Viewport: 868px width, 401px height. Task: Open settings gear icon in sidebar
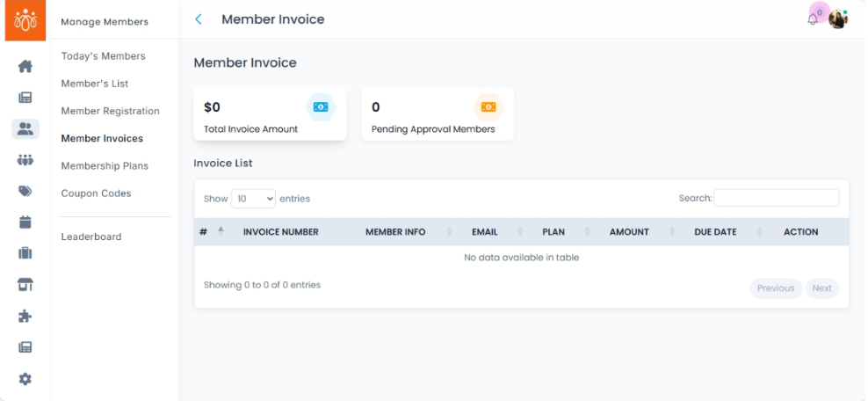(25, 379)
